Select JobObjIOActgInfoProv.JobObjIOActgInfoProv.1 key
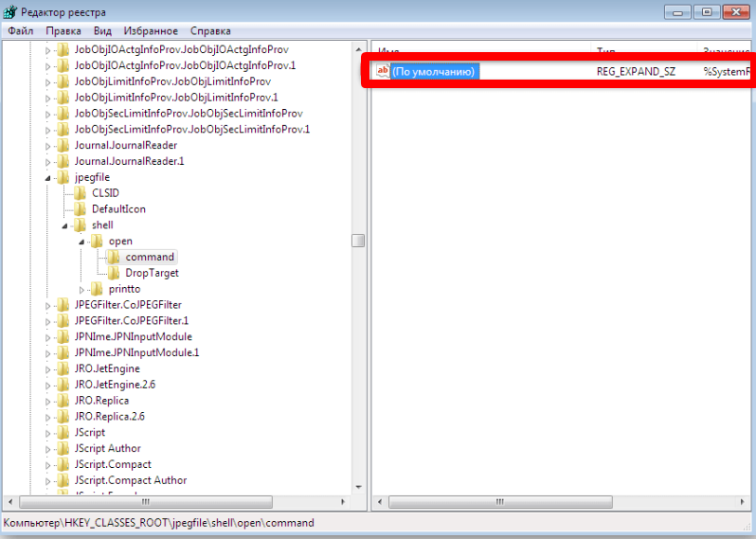The image size is (756, 539). (185, 65)
